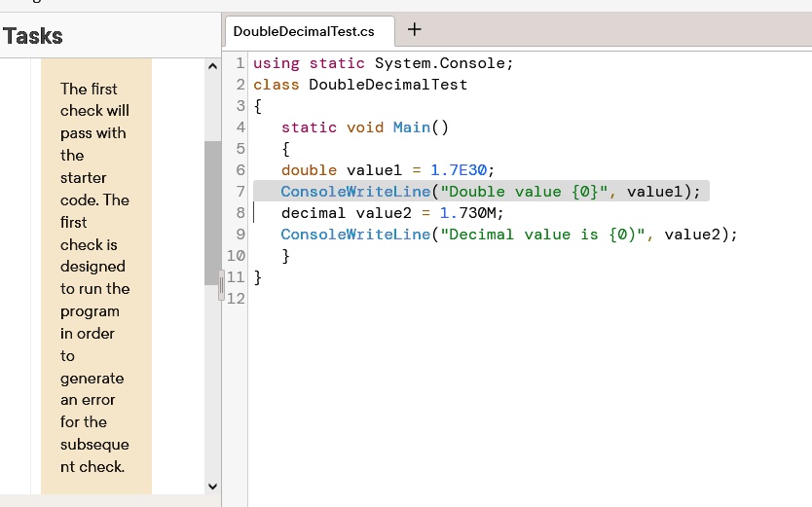Viewport: 812px width, 507px height.
Task: Click the DoubleDecimalTest class name in code
Action: pyautogui.click(x=388, y=85)
